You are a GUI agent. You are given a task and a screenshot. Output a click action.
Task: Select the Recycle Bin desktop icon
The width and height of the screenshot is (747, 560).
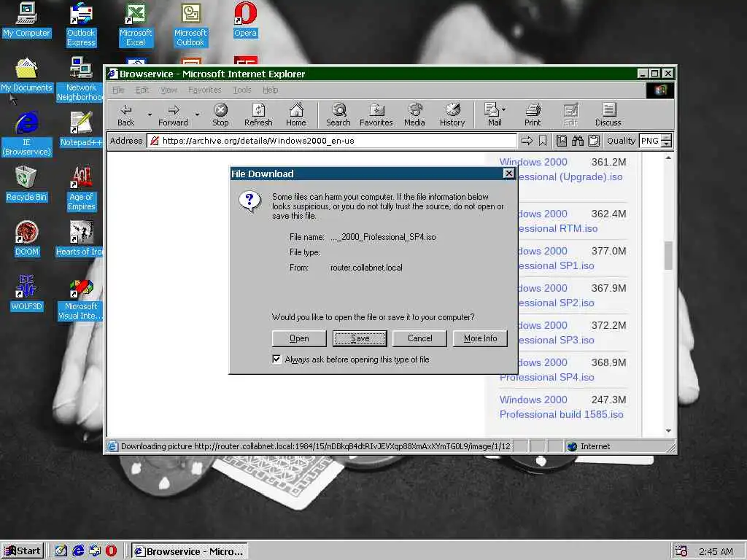[26, 184]
